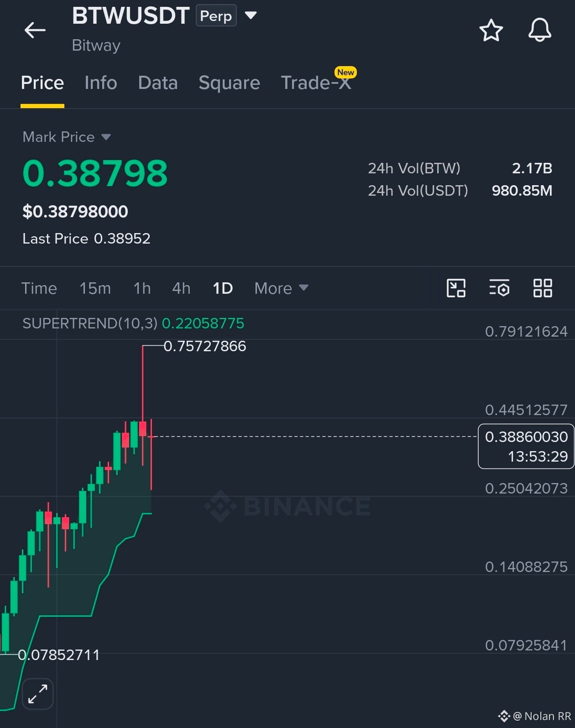Tap the $0.38798000 USD price
This screenshot has width=575, height=728.
(x=75, y=212)
